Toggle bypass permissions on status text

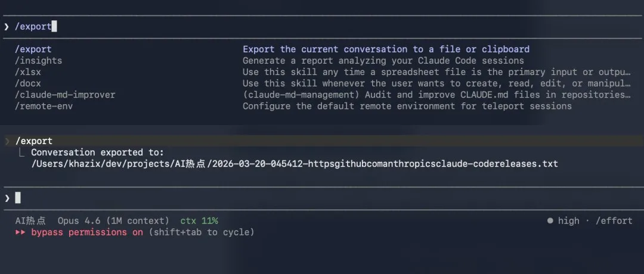[x=87, y=232]
